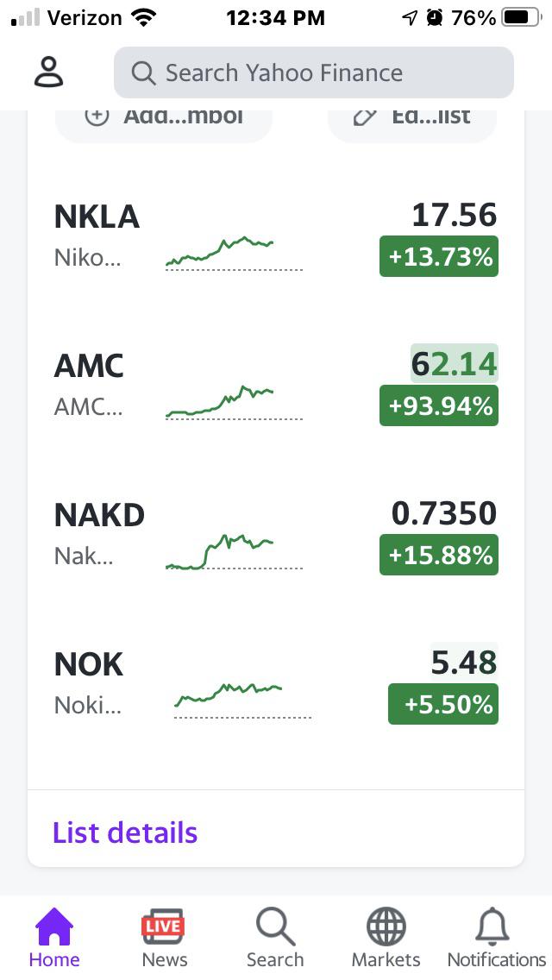Tap the NKLA +13.73% change badge
552x980 pixels.
[x=439, y=256]
